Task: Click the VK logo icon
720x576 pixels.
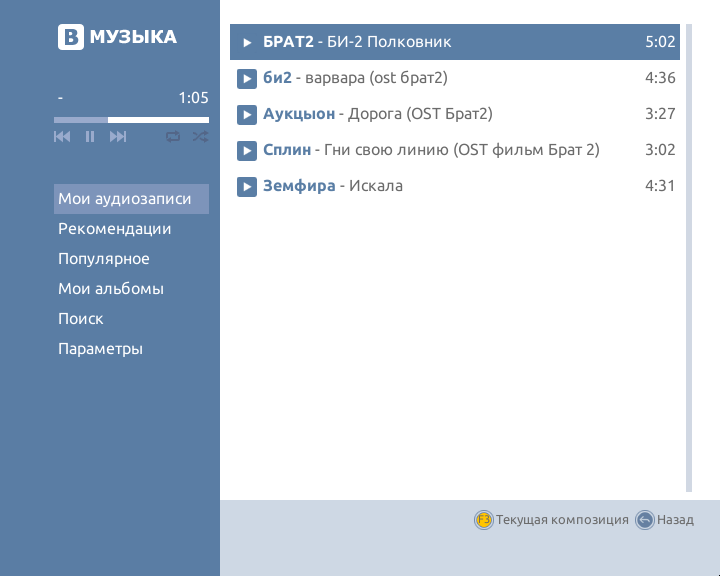Action: point(71,37)
